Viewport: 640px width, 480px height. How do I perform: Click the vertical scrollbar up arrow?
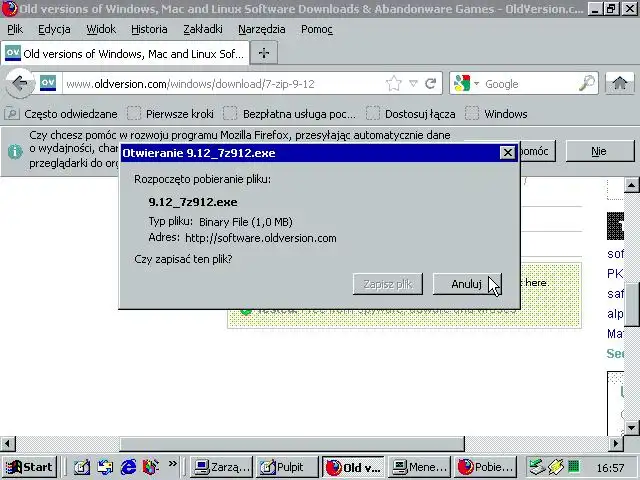point(631,185)
